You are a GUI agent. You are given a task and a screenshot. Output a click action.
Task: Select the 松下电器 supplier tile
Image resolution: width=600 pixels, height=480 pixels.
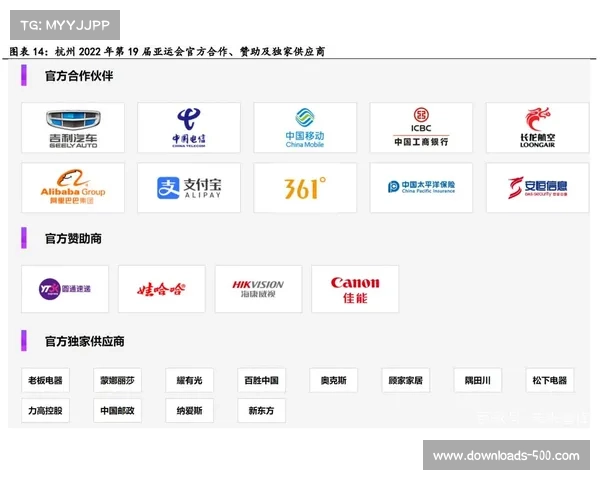550,380
